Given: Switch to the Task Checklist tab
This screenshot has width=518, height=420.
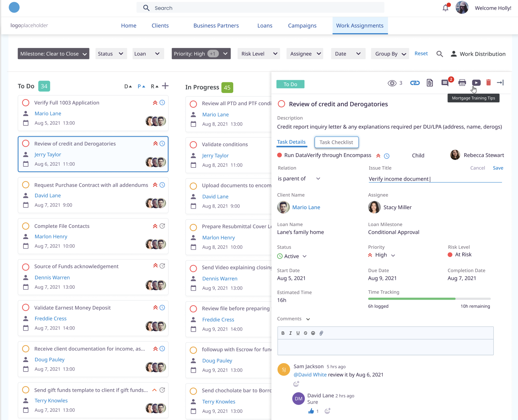Looking at the screenshot, I should pyautogui.click(x=336, y=142).
